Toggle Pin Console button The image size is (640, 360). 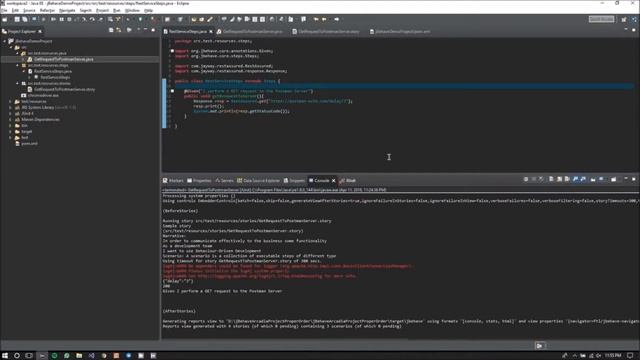(x=593, y=179)
